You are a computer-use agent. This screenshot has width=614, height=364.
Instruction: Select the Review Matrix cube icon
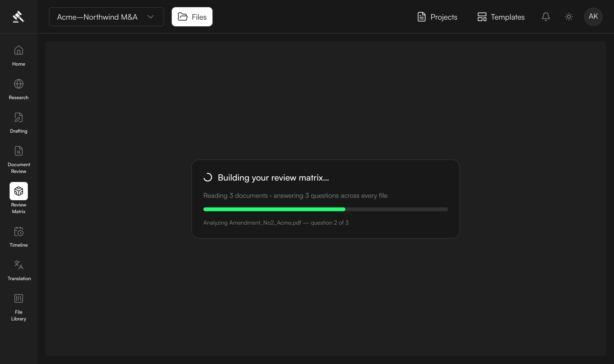coord(19,191)
